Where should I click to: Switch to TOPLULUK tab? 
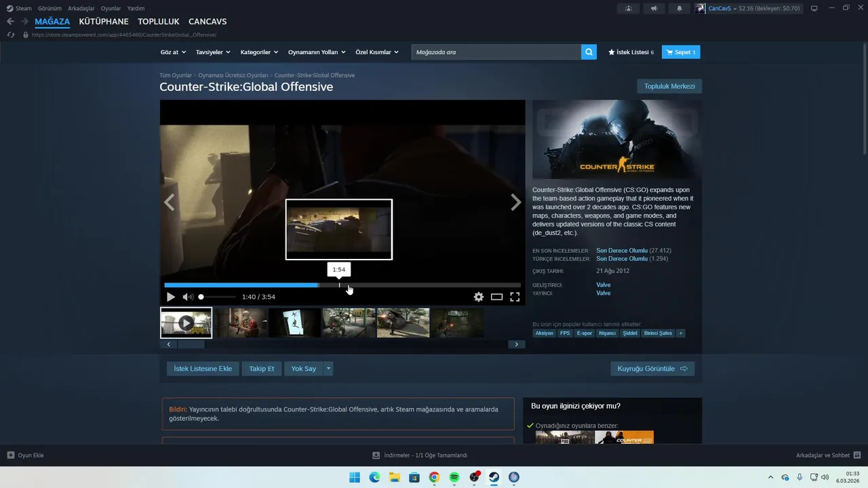[159, 22]
